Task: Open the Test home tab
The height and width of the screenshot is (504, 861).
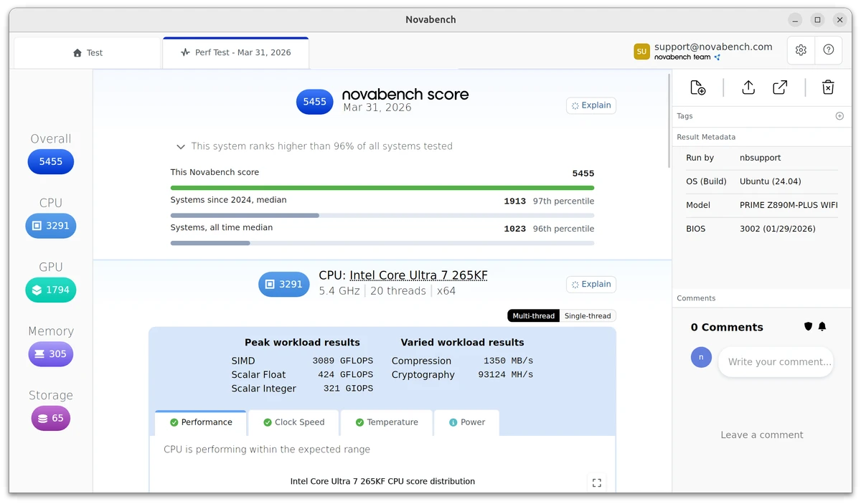Action: click(x=88, y=53)
